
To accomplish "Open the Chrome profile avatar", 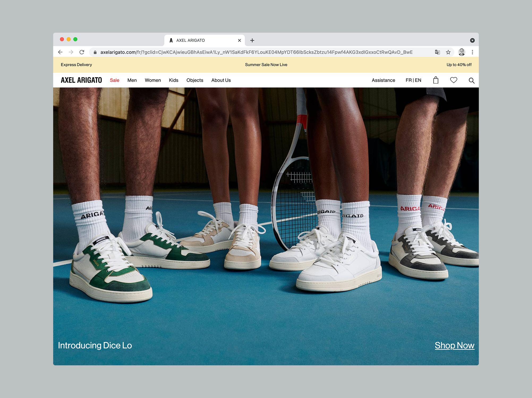I will (x=462, y=52).
